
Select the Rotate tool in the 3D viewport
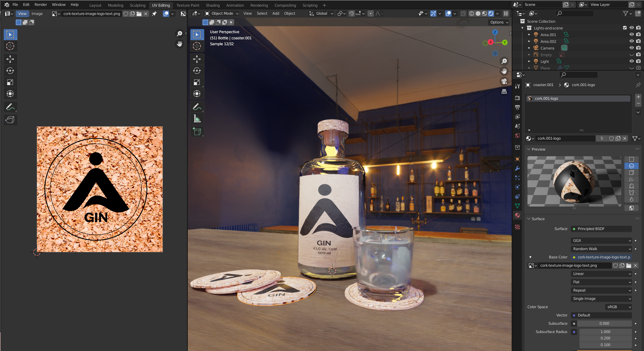pyautogui.click(x=197, y=71)
